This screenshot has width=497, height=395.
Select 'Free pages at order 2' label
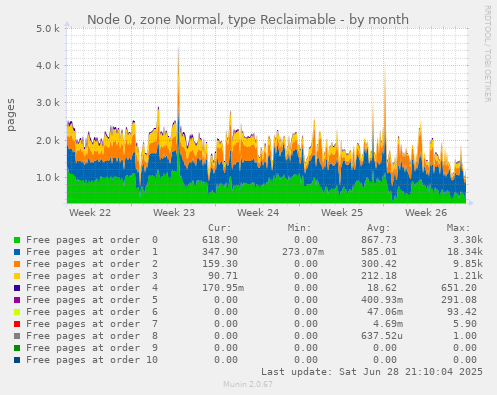tap(92, 264)
